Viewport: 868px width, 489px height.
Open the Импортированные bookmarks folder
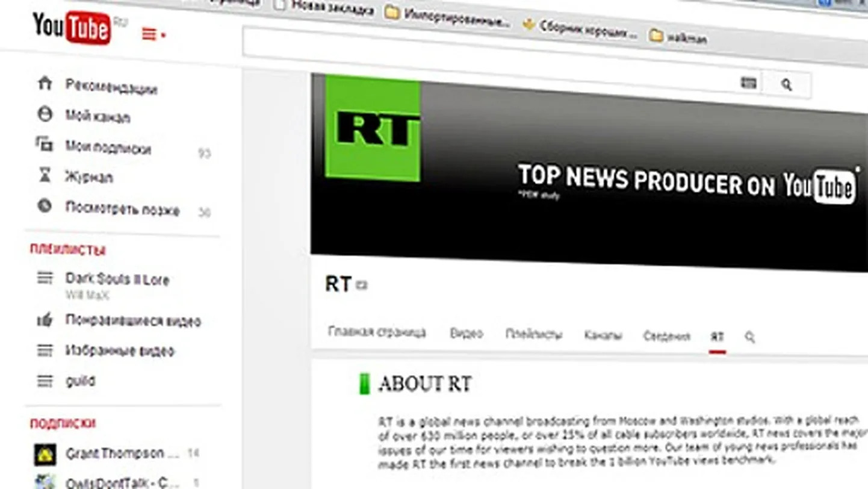[448, 17]
